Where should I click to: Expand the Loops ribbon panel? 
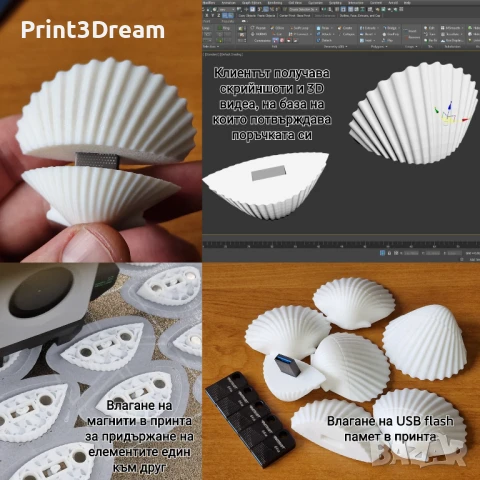click(410, 46)
